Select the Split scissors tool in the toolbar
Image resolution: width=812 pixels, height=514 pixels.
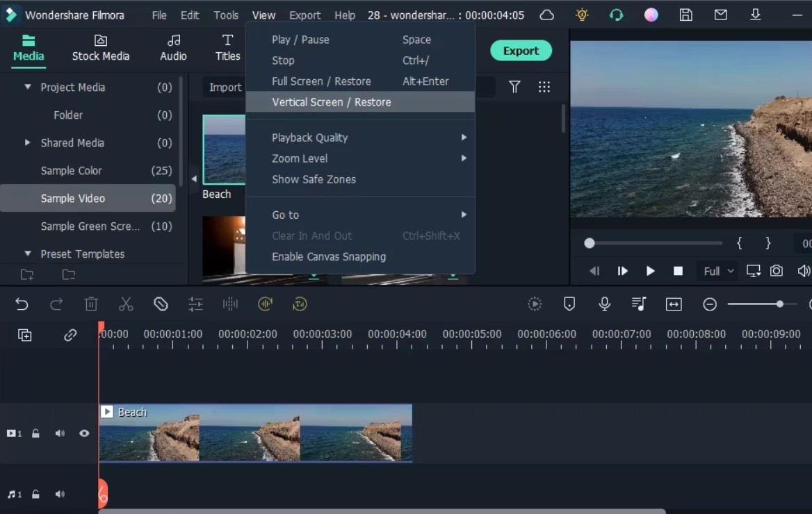click(x=125, y=304)
